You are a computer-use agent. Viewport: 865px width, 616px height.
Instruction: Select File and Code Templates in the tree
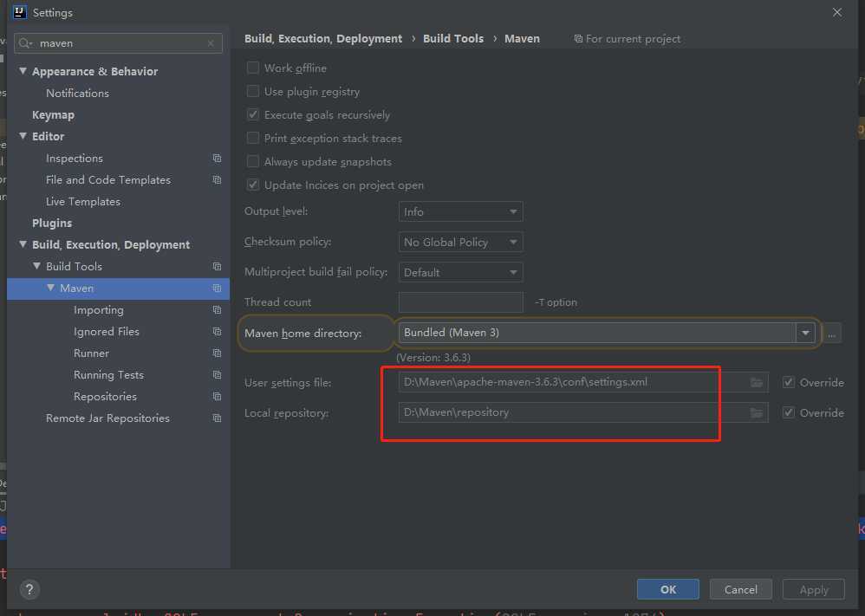pos(108,180)
